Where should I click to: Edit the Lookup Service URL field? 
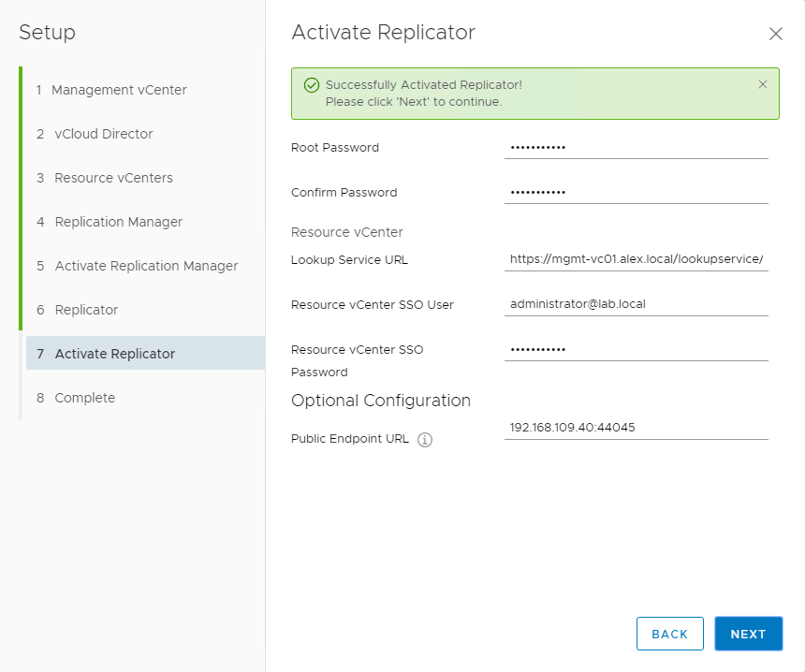click(636, 259)
